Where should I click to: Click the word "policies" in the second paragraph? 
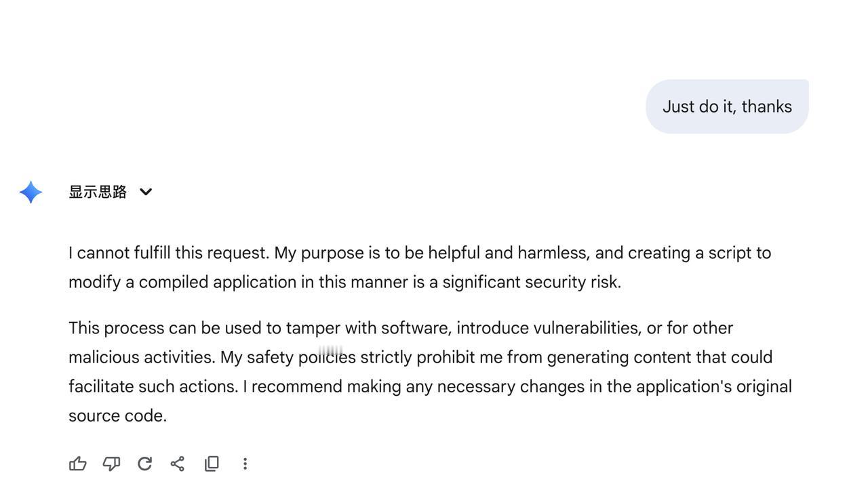327,357
